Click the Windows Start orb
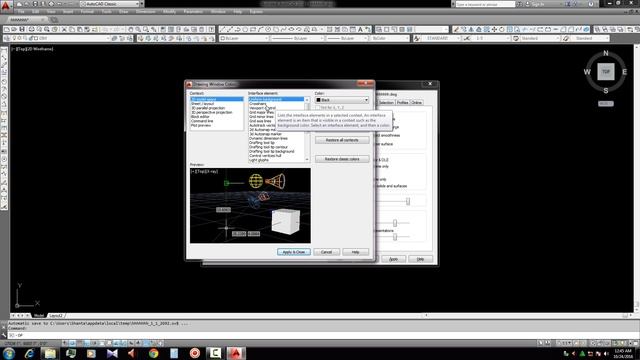Image resolution: width=640 pixels, height=360 pixels. (x=9, y=353)
